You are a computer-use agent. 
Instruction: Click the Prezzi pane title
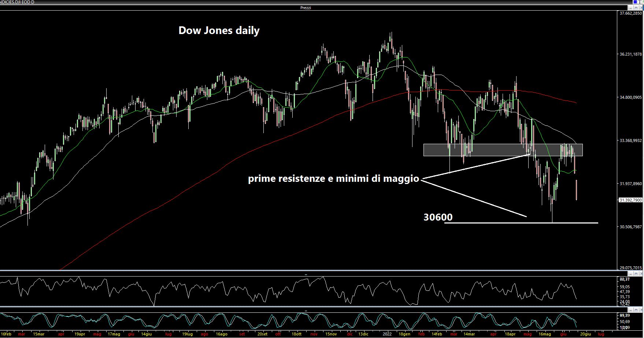pyautogui.click(x=306, y=8)
